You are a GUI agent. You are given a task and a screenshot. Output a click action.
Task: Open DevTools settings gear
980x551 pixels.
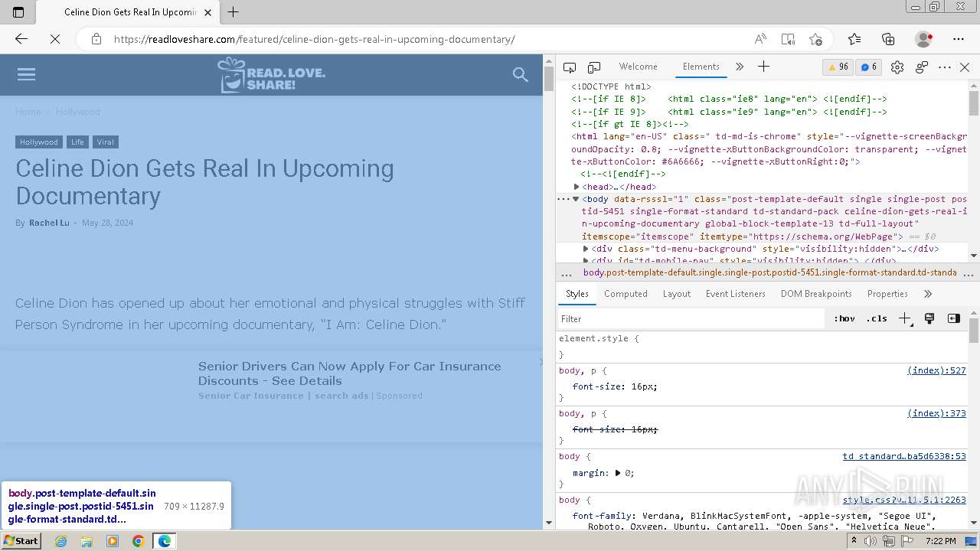[x=897, y=67]
